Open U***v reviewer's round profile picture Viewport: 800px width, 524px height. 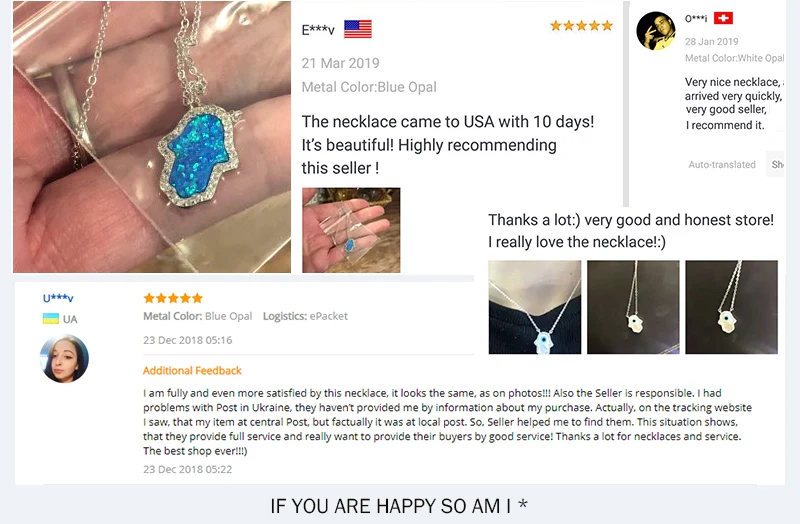click(64, 358)
